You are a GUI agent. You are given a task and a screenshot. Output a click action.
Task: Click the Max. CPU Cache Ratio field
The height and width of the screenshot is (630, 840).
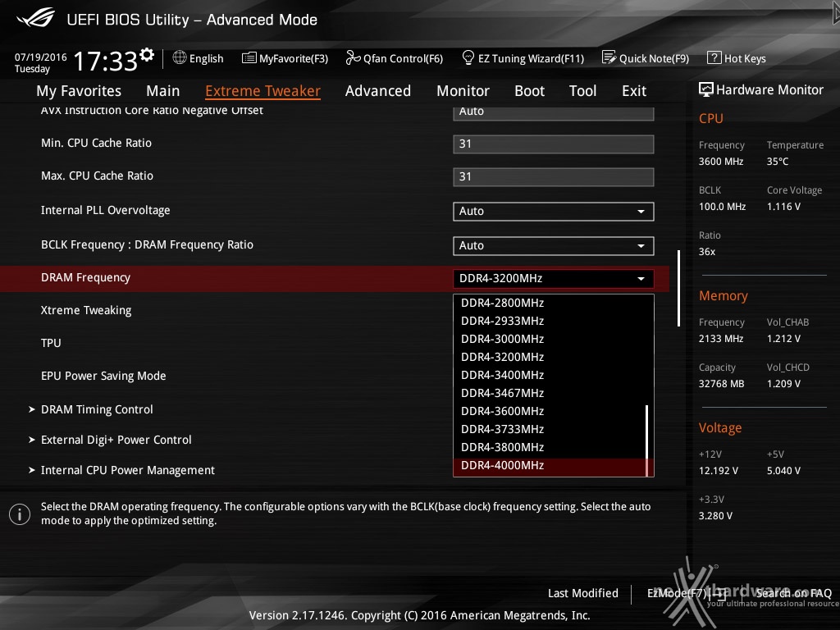tap(554, 177)
